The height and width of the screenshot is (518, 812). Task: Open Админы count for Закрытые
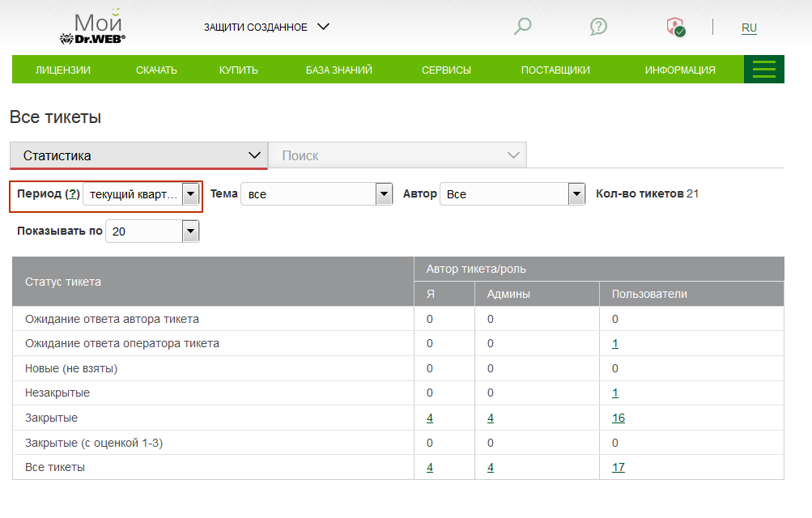click(491, 418)
